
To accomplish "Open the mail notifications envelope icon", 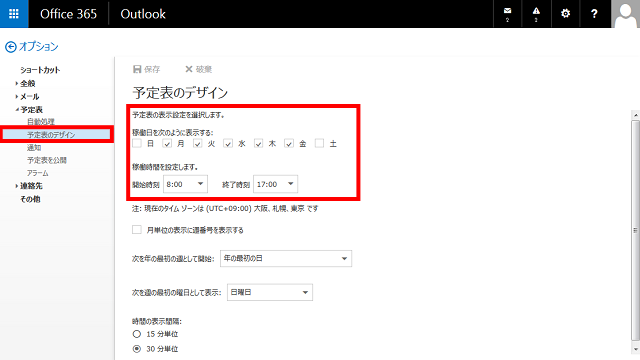I will coord(507,13).
